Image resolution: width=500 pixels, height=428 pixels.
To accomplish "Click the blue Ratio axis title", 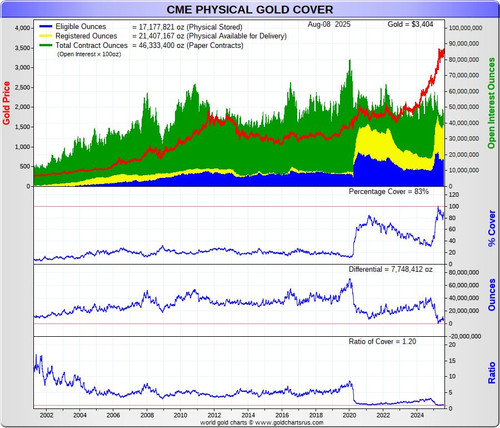I will point(492,373).
